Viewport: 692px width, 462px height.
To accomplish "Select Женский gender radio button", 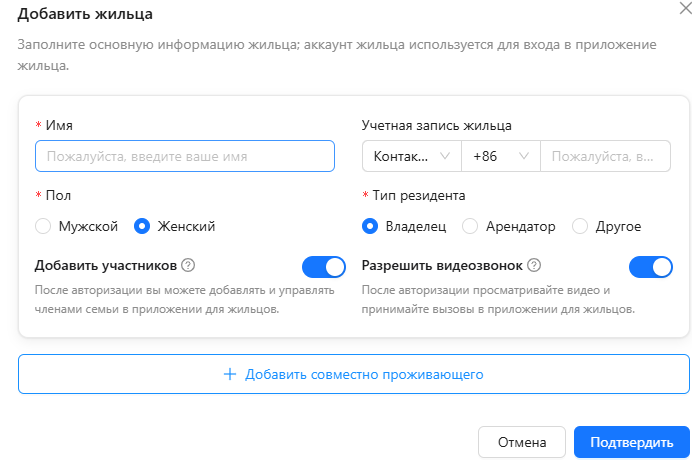I will tap(142, 226).
